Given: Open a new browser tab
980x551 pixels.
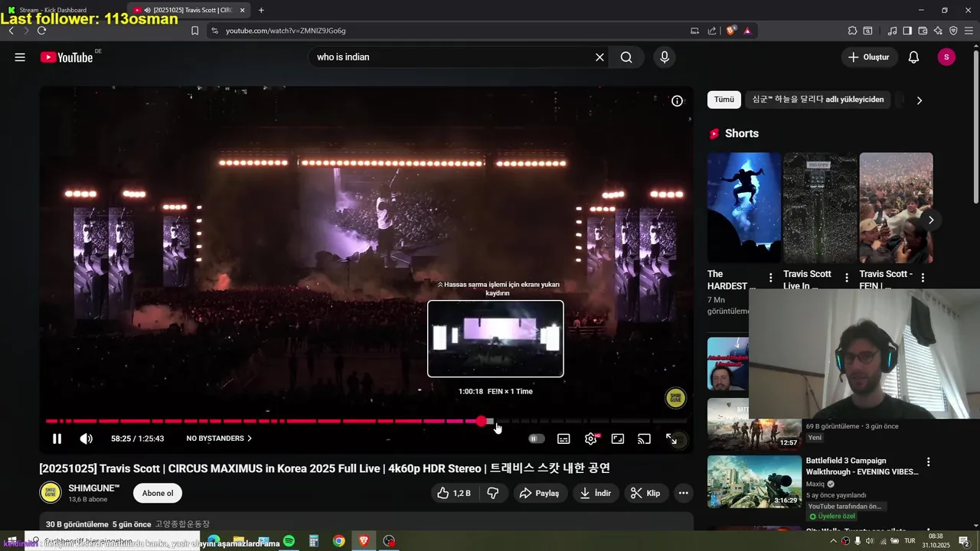Looking at the screenshot, I should click(x=261, y=10).
